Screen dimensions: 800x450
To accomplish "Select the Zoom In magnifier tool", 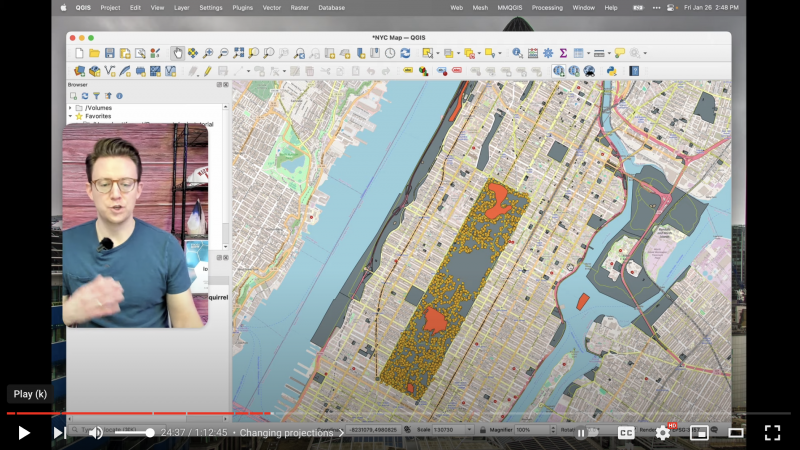I will click(208, 53).
